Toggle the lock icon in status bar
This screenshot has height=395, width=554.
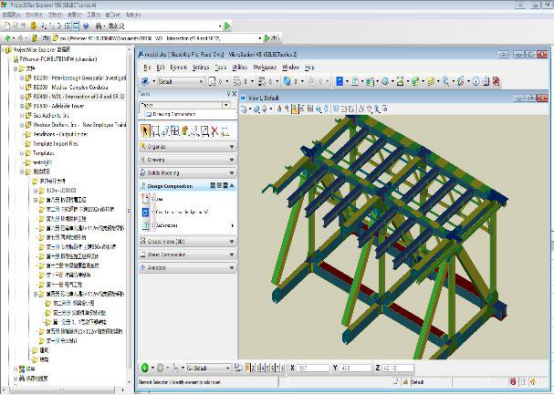[x=406, y=382]
